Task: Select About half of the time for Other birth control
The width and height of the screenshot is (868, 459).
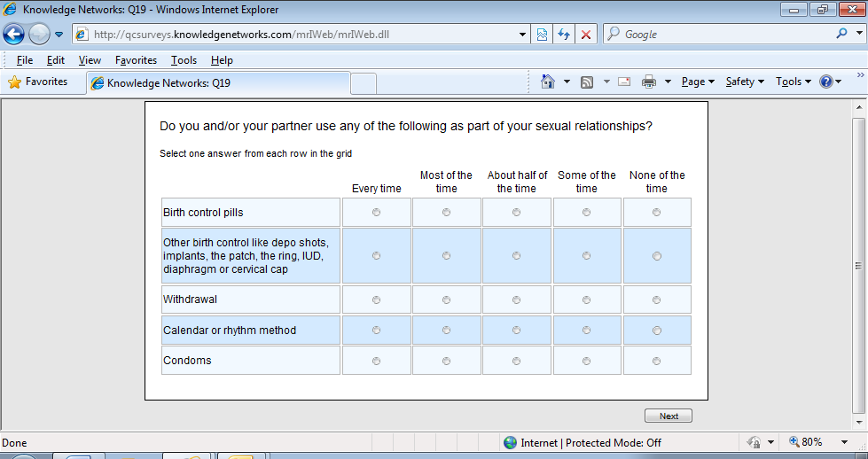Action: [x=517, y=256]
